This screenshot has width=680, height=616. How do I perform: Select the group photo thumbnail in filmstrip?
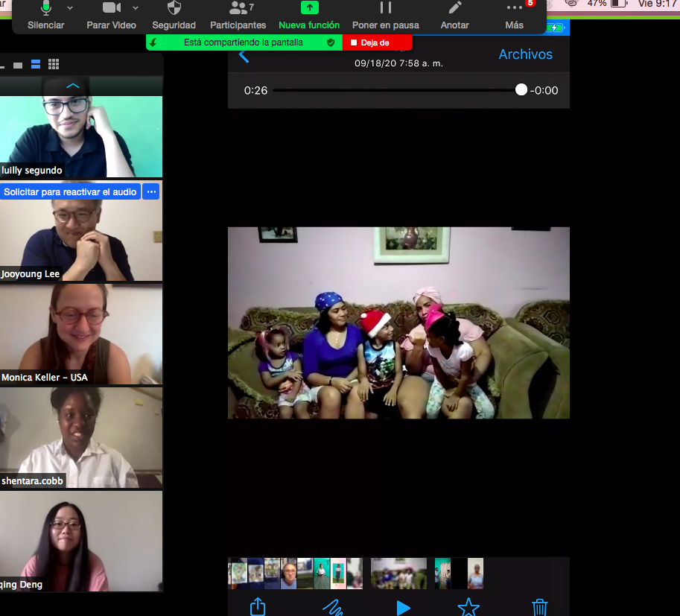coord(398,573)
